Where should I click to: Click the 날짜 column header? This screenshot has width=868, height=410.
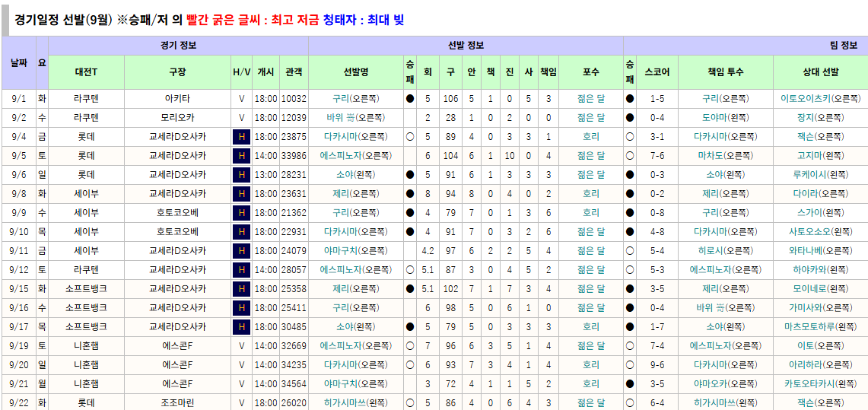coord(19,63)
